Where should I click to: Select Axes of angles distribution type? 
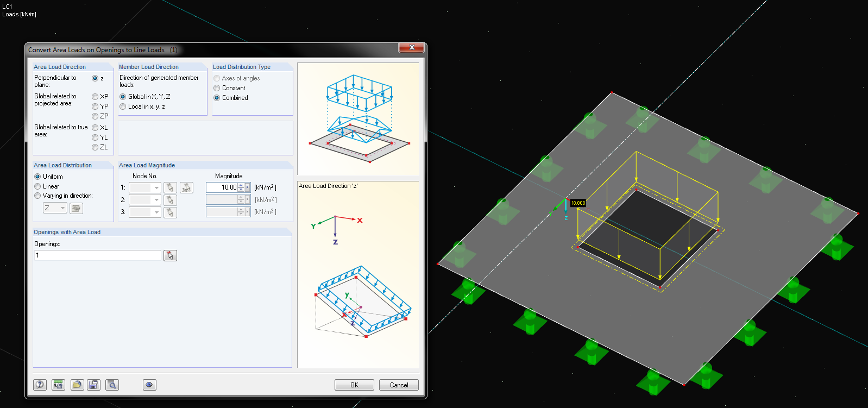coord(217,78)
